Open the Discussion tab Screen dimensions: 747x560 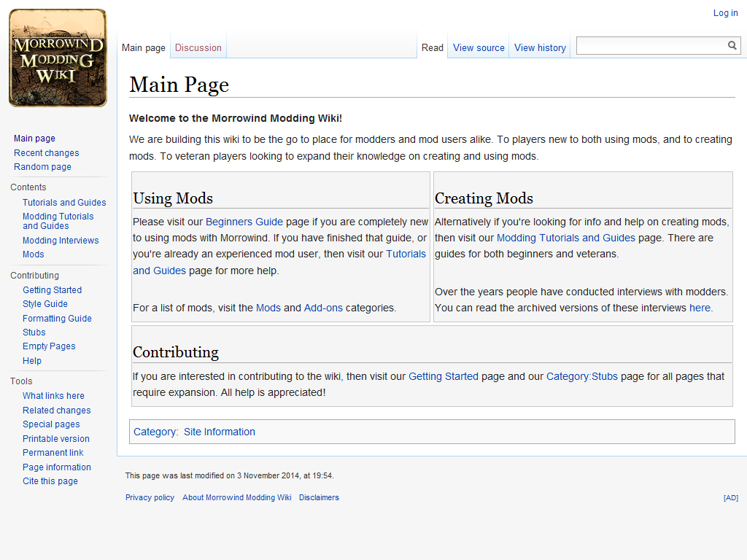[198, 47]
